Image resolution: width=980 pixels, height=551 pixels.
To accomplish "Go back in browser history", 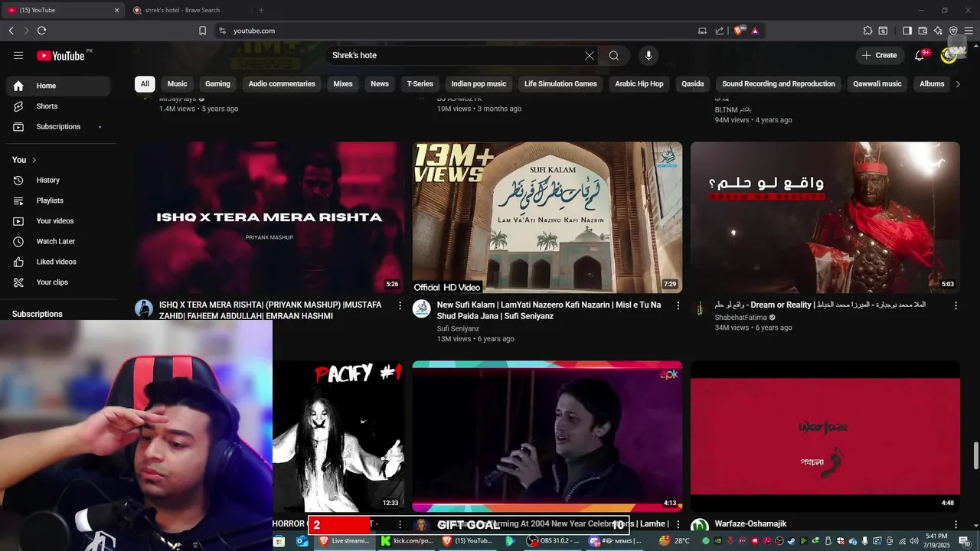I will pyautogui.click(x=11, y=31).
